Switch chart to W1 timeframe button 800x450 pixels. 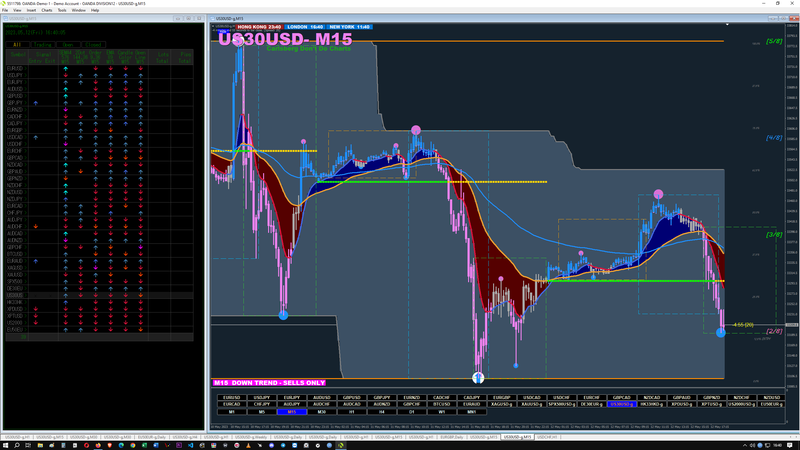point(442,412)
